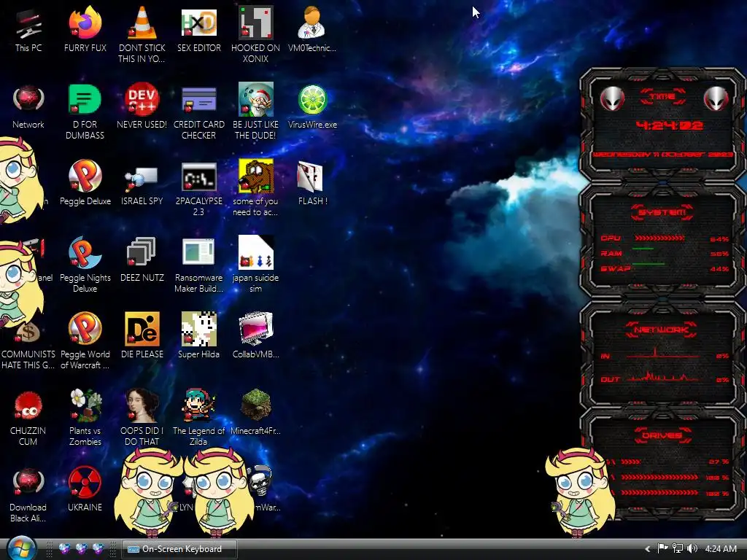The height and width of the screenshot is (560, 747).
Task: Click the Windows Start orb
Action: 21,548
